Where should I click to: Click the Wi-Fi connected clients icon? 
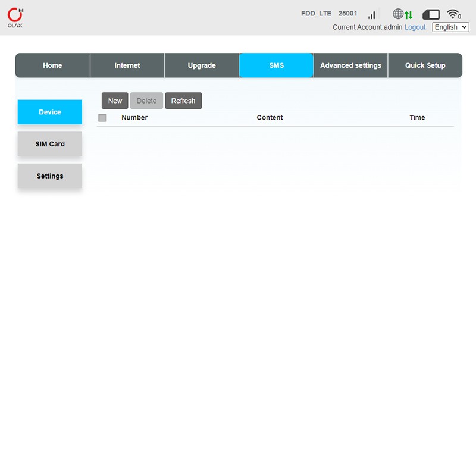(454, 14)
